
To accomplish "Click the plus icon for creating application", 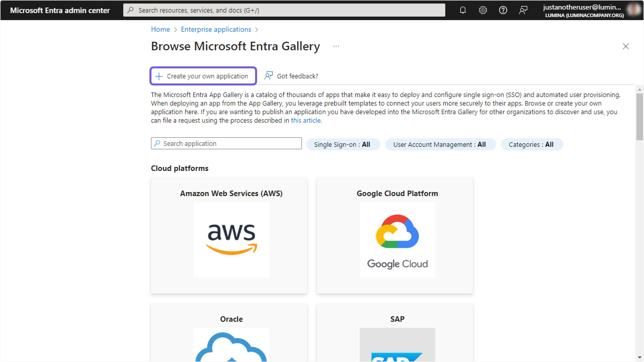I will point(159,76).
